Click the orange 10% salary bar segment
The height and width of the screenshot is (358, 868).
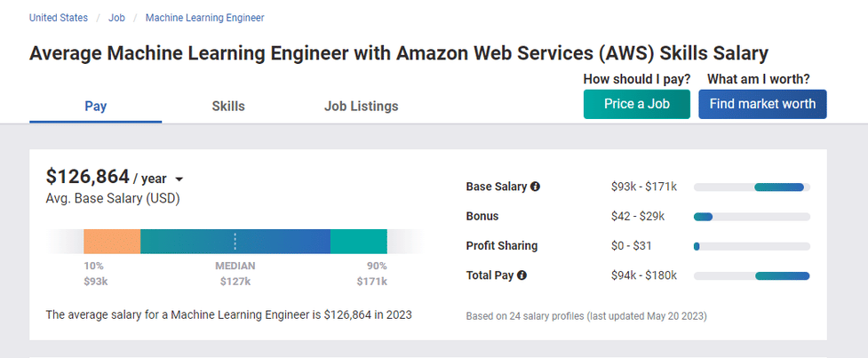click(112, 242)
